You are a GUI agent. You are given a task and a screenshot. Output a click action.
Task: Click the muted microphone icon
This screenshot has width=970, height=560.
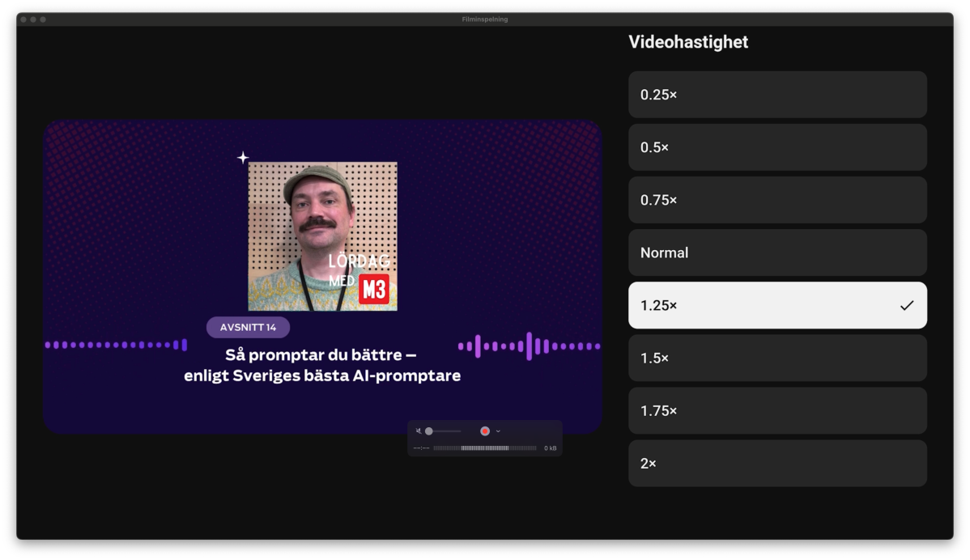click(x=419, y=431)
